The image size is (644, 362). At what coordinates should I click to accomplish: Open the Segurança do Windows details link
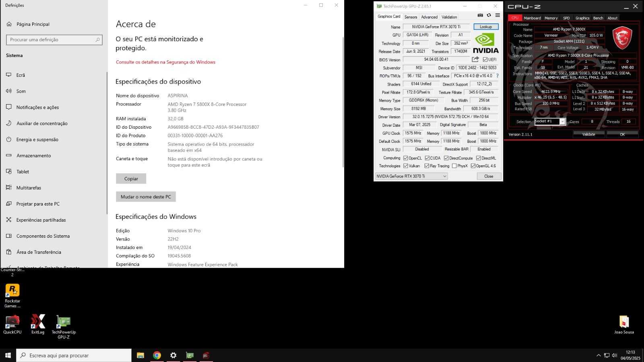[165, 62]
